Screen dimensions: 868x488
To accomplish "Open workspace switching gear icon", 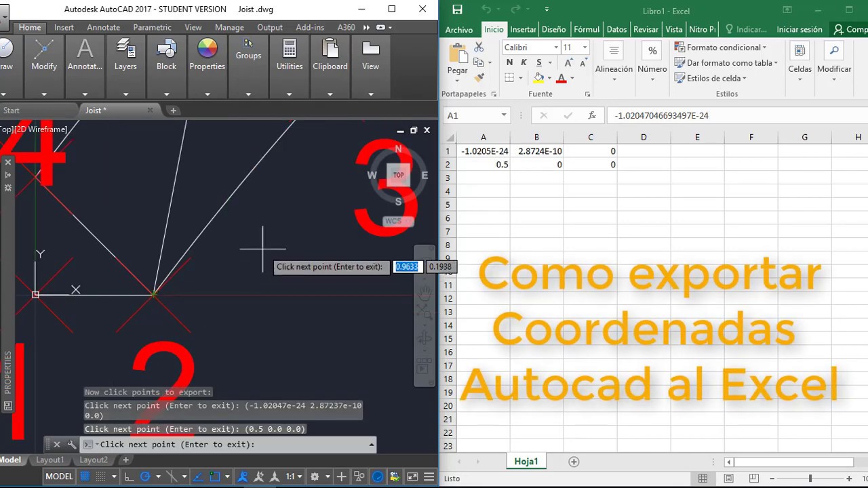I will tap(314, 476).
